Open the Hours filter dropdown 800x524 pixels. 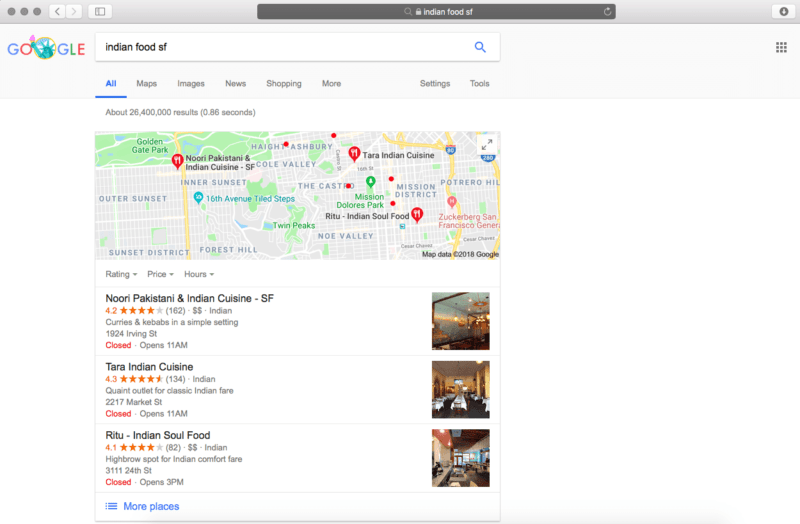coord(198,274)
